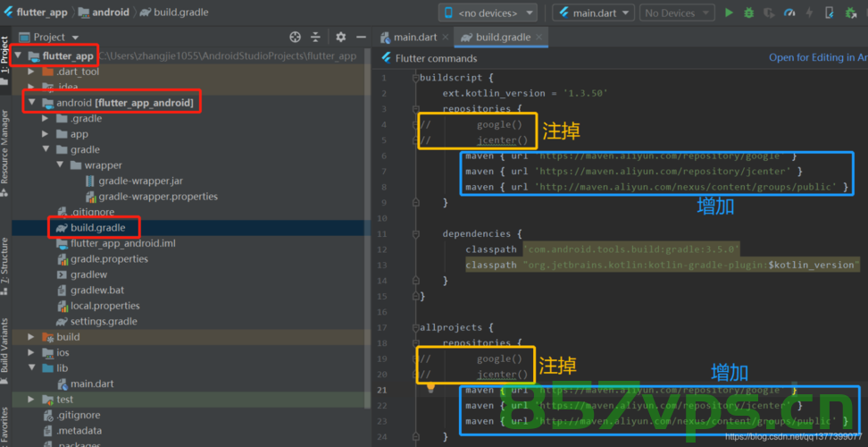Toggle the Build Variants tool window
Screen dimensions: 868x447
[4, 350]
